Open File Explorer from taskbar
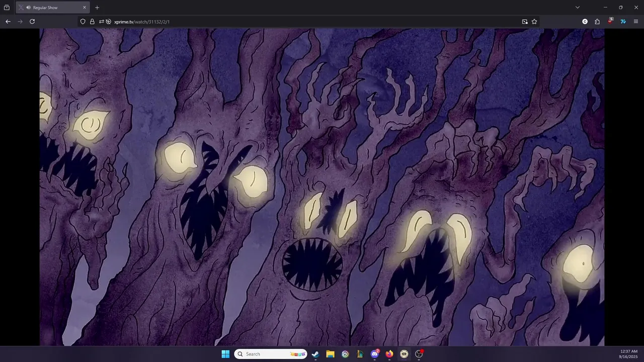Viewport: 644px width, 362px height. 330,354
